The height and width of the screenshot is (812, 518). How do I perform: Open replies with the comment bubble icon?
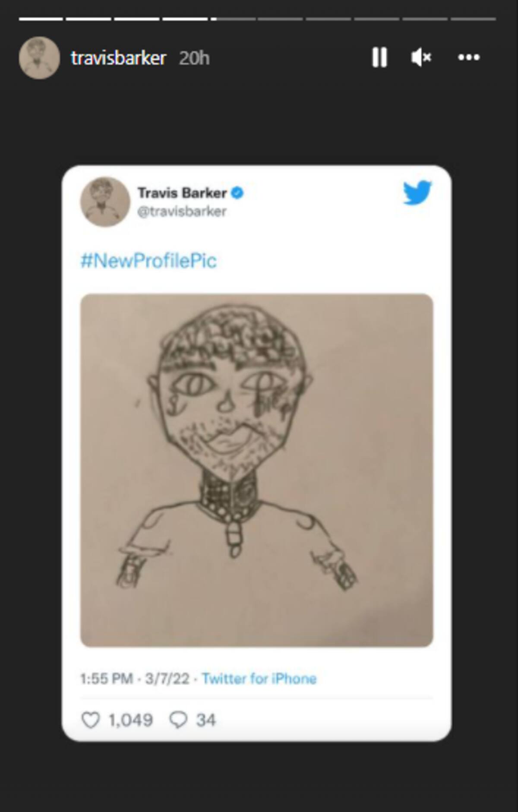pyautogui.click(x=178, y=720)
